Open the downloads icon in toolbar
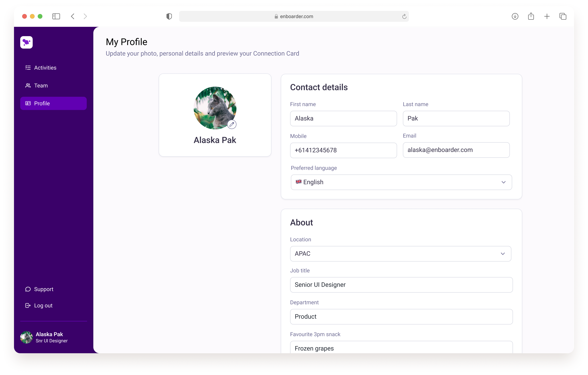 [515, 16]
